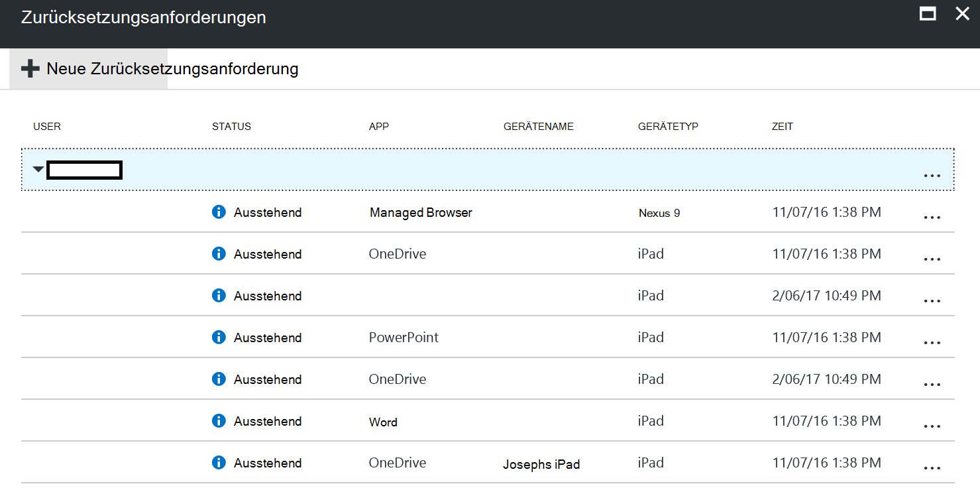The height and width of the screenshot is (490, 980).
Task: Collapse the expanded user row disclosure triangle
Action: pyautogui.click(x=38, y=169)
